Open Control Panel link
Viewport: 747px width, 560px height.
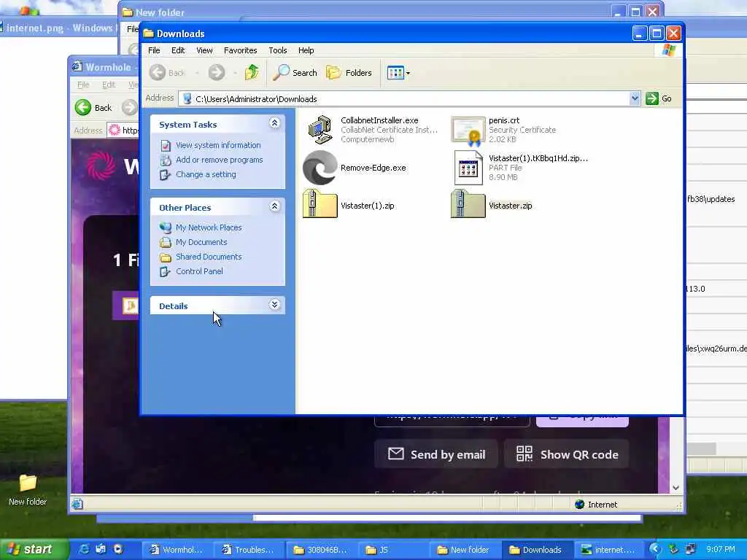click(x=199, y=271)
